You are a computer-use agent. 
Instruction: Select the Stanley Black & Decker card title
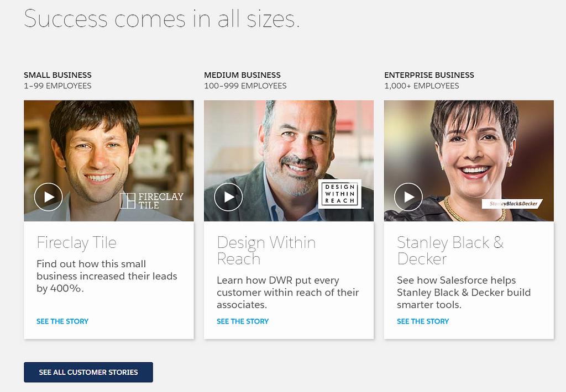[450, 250]
